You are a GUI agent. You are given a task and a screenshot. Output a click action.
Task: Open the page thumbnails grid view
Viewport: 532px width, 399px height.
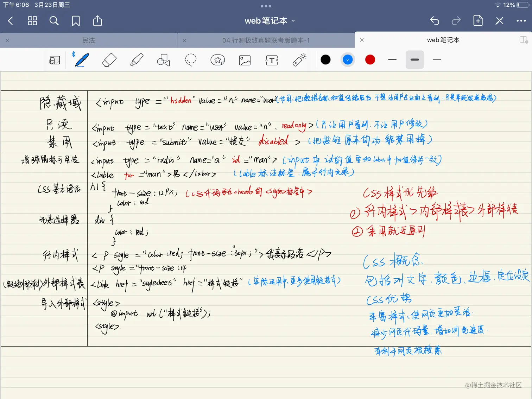pyautogui.click(x=32, y=21)
